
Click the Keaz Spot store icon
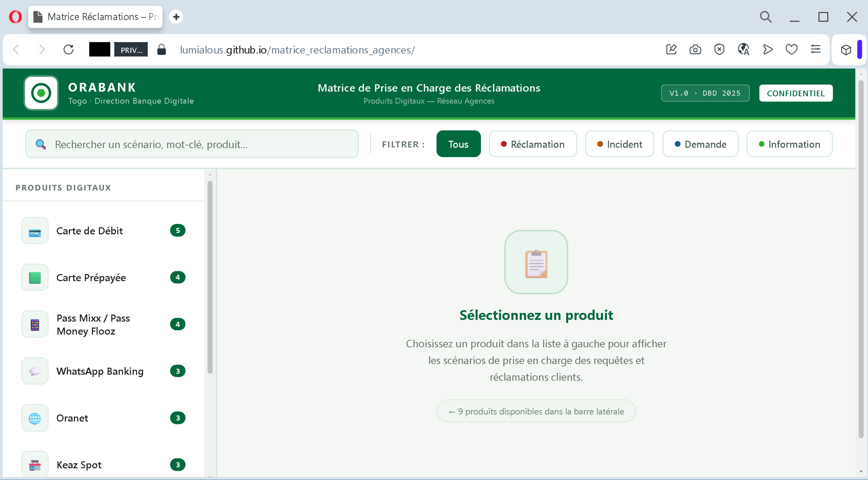click(x=35, y=465)
